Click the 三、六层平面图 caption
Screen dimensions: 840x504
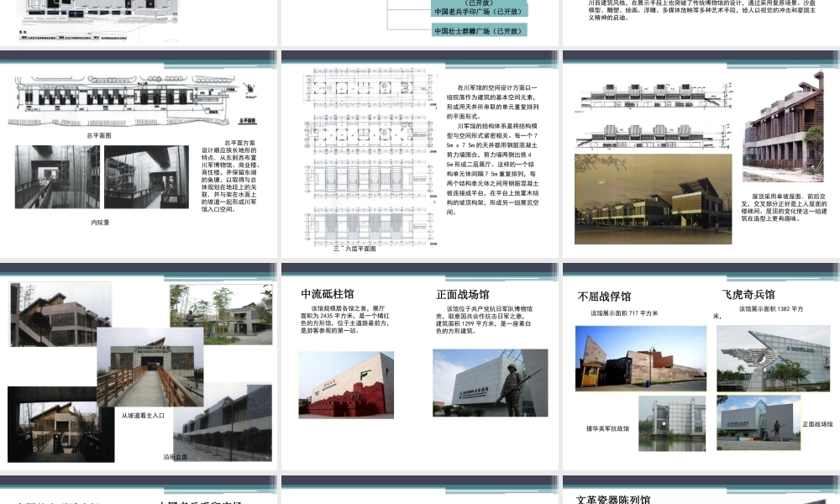click(354, 249)
